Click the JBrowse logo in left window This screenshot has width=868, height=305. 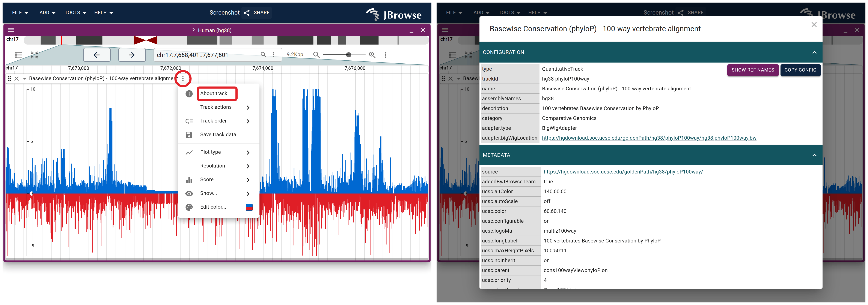(393, 15)
